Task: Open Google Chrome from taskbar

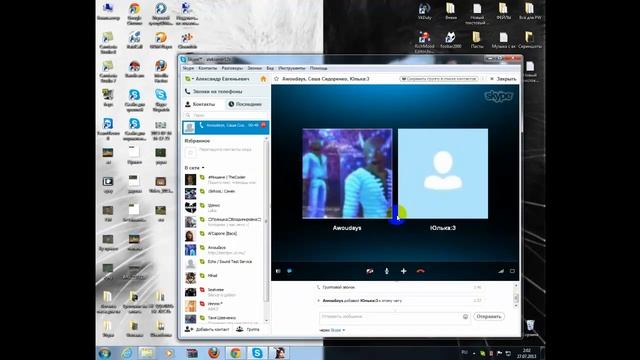Action: 235,353
